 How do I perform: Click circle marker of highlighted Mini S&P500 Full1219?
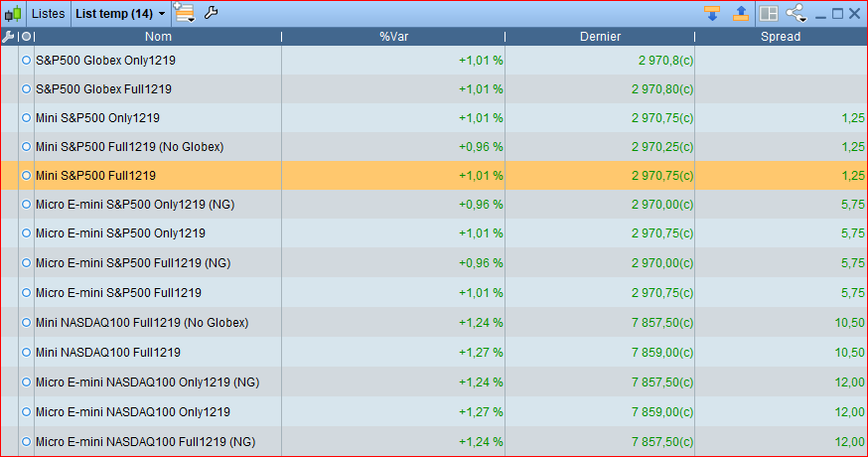click(x=26, y=176)
